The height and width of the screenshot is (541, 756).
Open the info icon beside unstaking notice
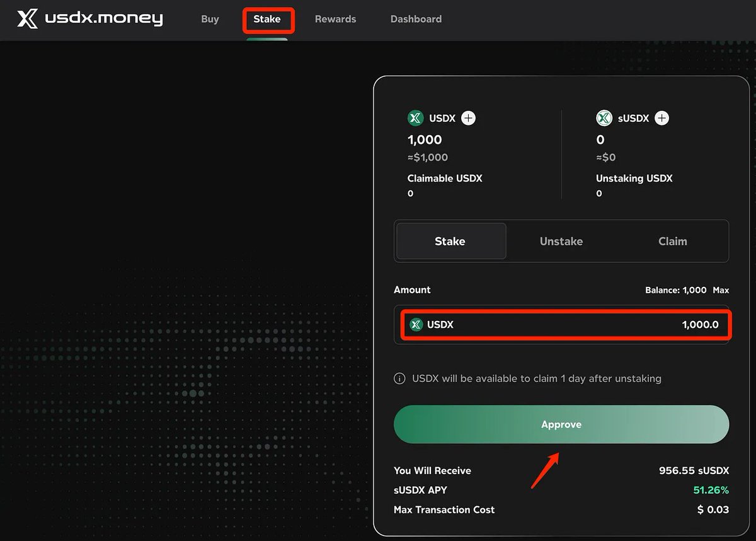point(399,379)
